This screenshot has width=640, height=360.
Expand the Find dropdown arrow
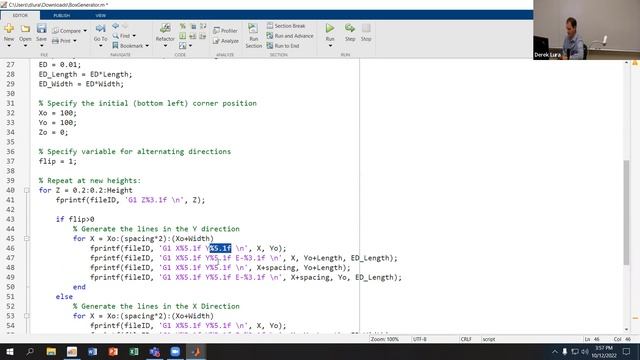(x=134, y=36)
